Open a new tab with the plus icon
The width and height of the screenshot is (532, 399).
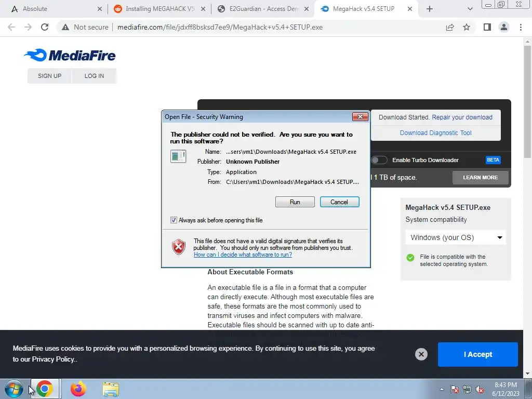click(430, 9)
